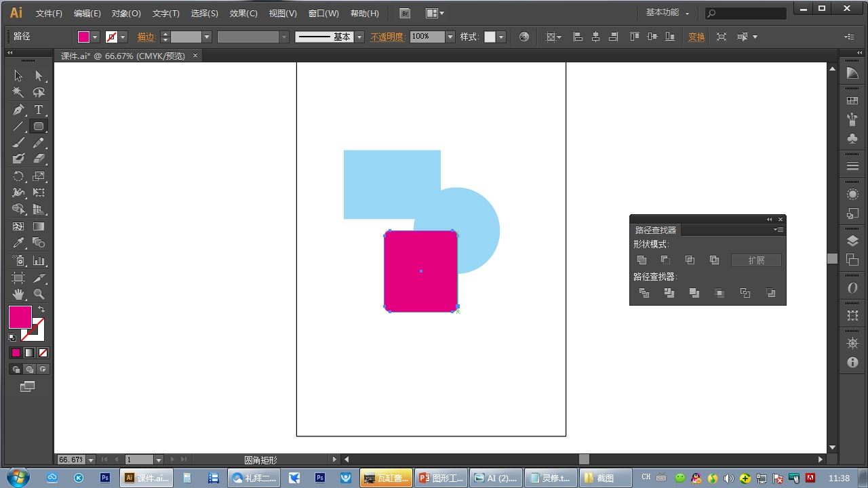Image resolution: width=868 pixels, height=488 pixels.
Task: Set paint mode to Color button
Action: click(16, 353)
